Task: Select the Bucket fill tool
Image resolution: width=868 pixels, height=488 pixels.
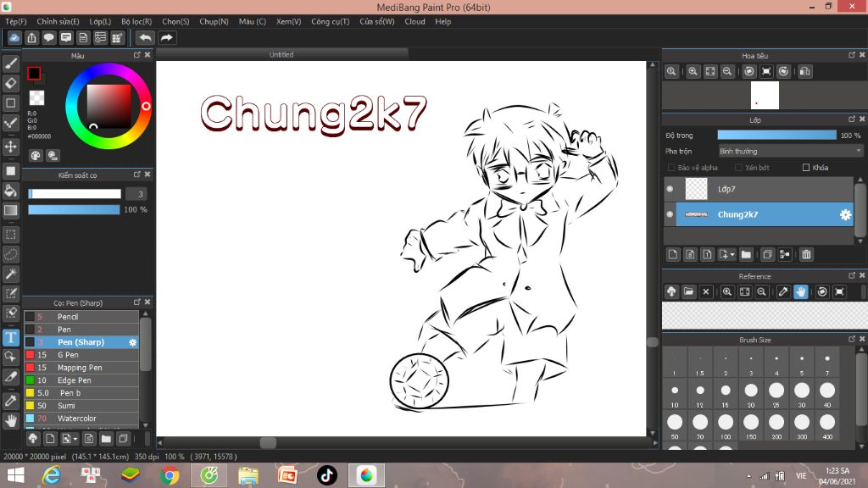Action: click(x=11, y=191)
